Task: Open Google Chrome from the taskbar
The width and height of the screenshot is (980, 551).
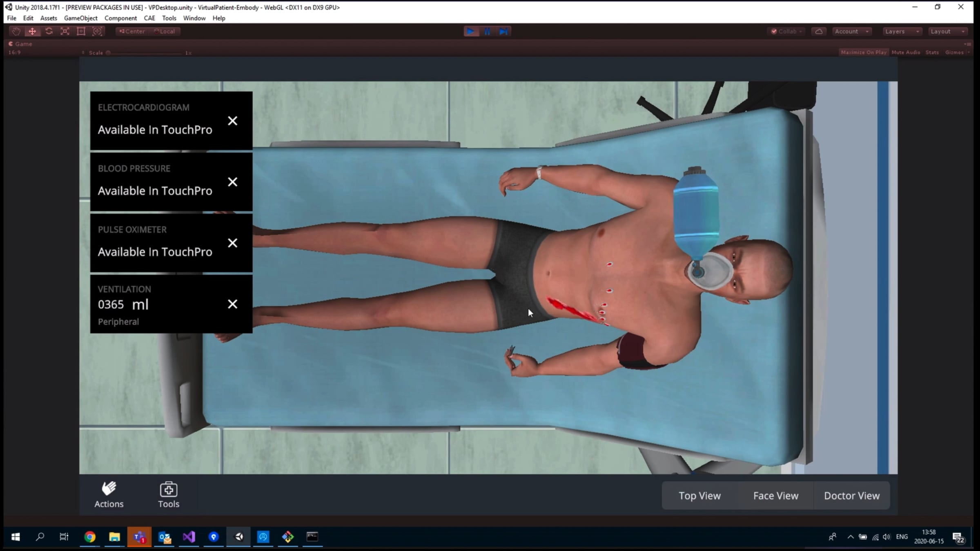Action: tap(90, 537)
